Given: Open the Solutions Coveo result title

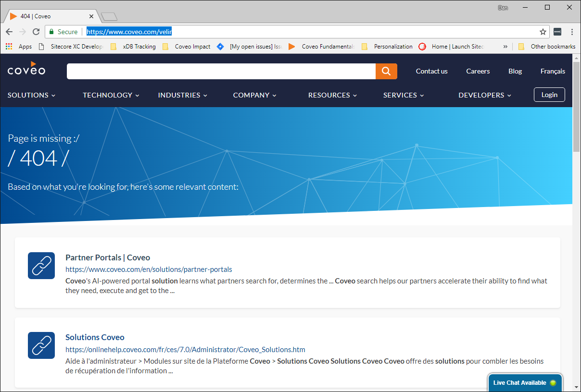Looking at the screenshot, I should coord(95,337).
